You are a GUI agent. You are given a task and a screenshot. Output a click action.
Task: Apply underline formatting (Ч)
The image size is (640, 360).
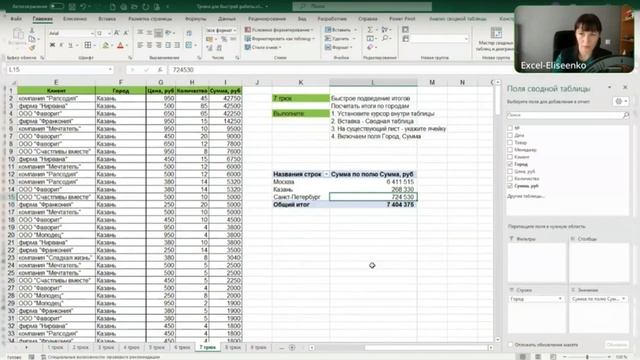[x=70, y=45]
